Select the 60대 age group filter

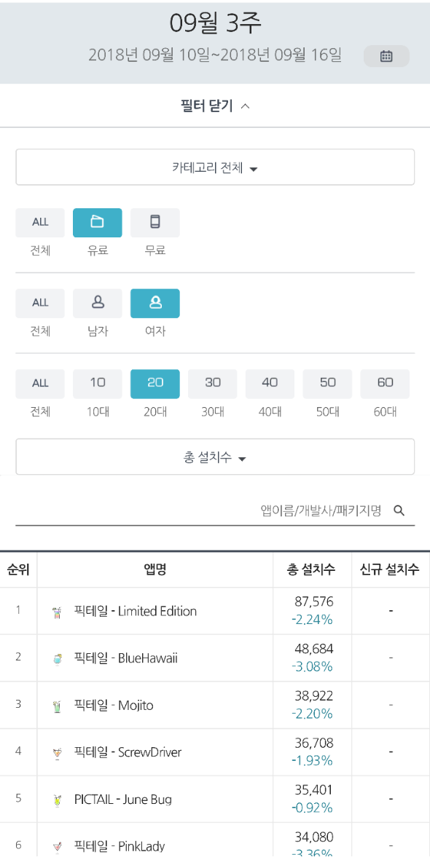(x=385, y=384)
